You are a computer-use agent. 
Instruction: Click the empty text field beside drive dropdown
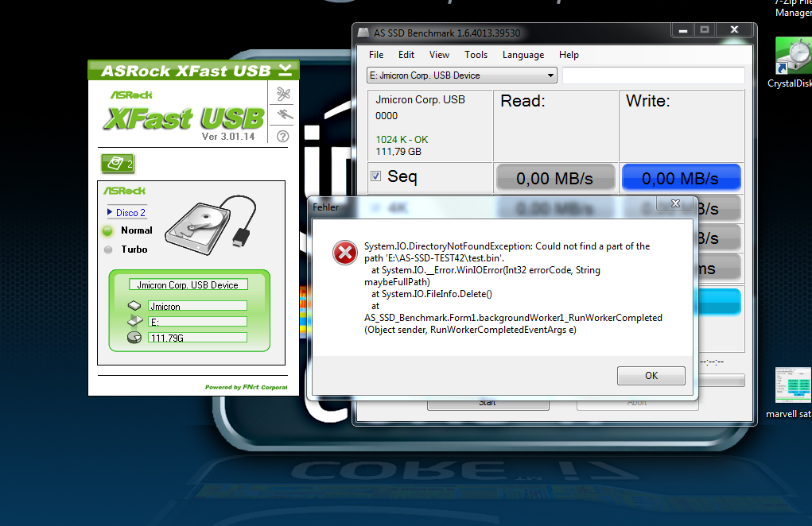pos(653,75)
